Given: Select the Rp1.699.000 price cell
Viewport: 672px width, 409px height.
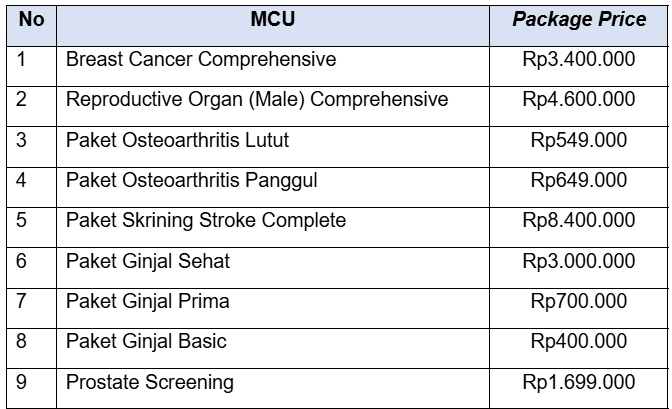Looking at the screenshot, I should [x=579, y=388].
